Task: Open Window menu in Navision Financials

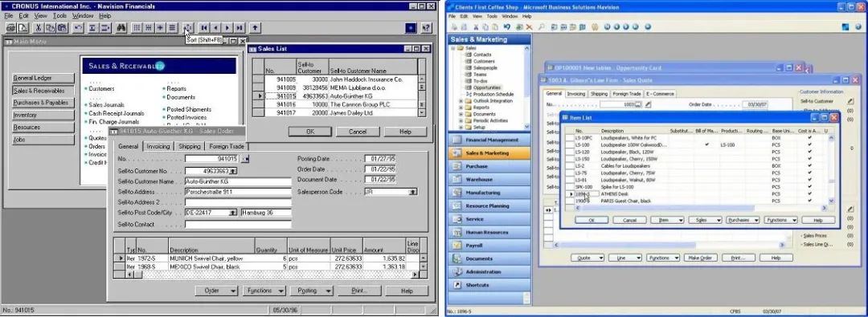Action: pos(83,16)
